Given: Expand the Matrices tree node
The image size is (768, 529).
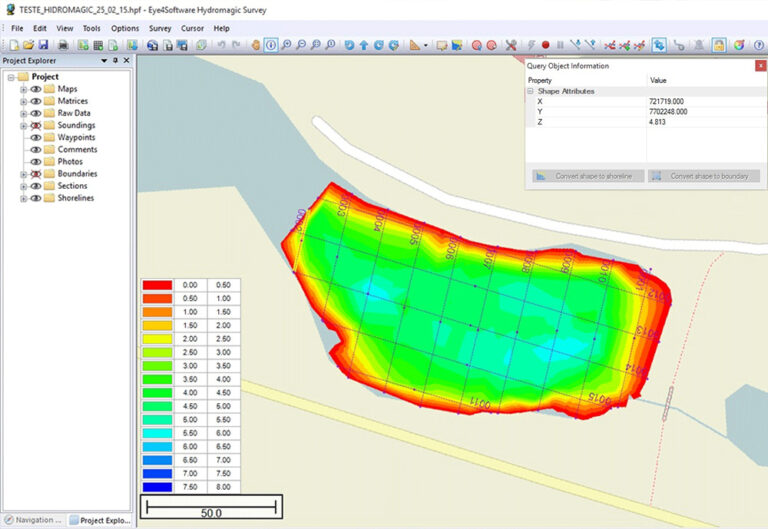Looking at the screenshot, I should click(x=23, y=101).
